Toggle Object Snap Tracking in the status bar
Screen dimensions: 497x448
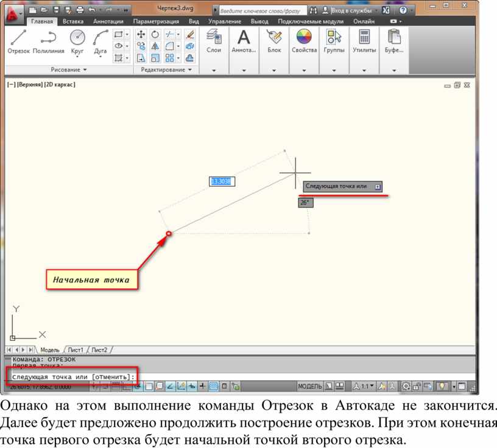pyautogui.click(x=170, y=387)
